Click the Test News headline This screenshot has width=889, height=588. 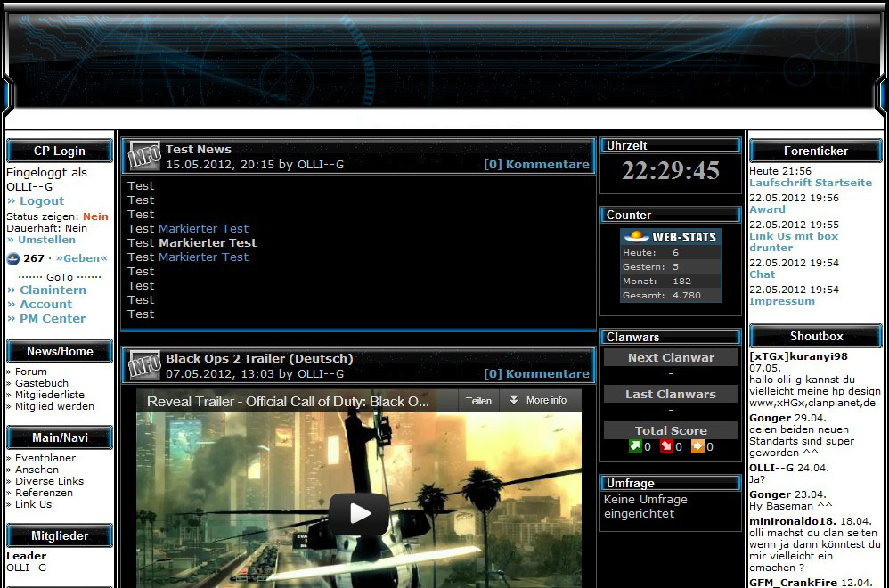(x=199, y=149)
